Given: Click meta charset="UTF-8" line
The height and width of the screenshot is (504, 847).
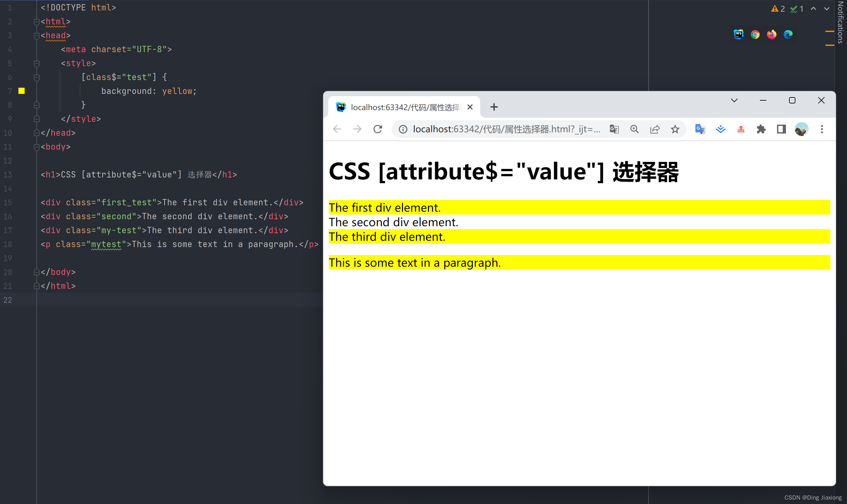Looking at the screenshot, I should tap(116, 50).
